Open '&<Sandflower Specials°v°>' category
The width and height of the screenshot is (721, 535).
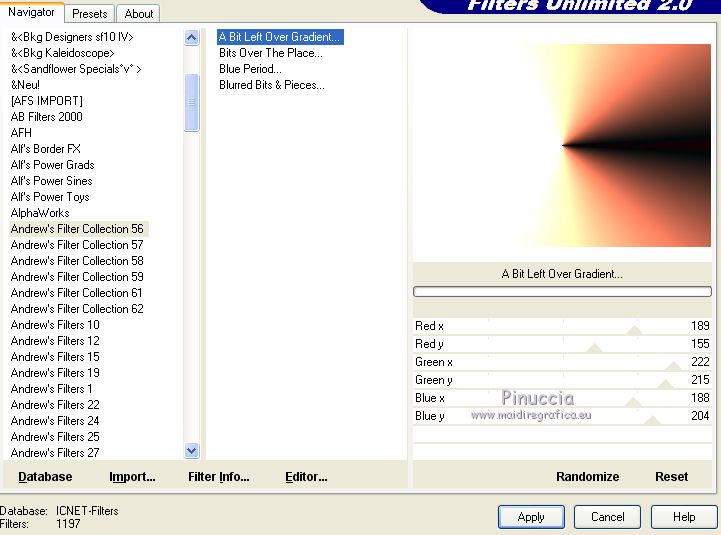click(76, 69)
